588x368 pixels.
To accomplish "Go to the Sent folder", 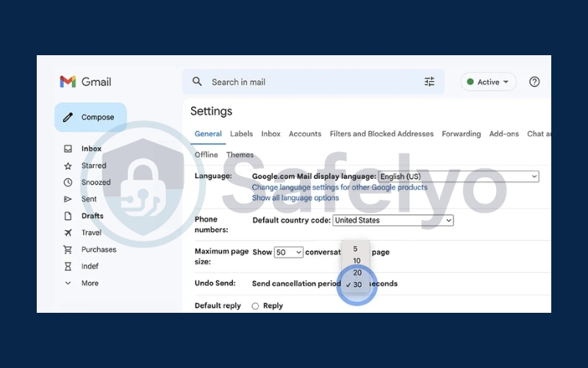I will point(89,199).
